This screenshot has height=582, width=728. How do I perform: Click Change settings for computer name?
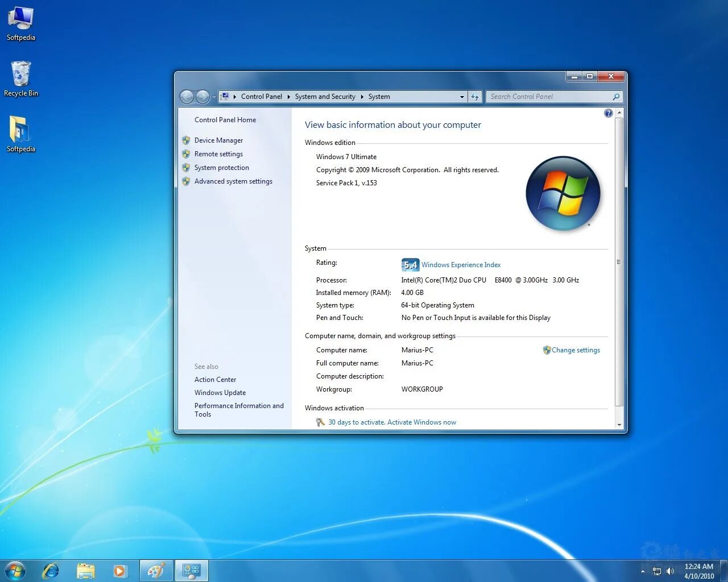click(x=576, y=350)
